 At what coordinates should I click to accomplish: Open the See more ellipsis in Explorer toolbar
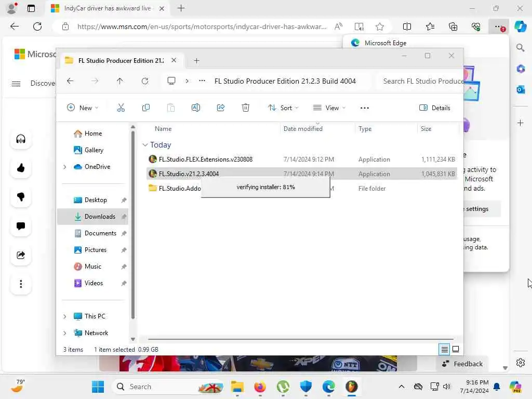364,108
